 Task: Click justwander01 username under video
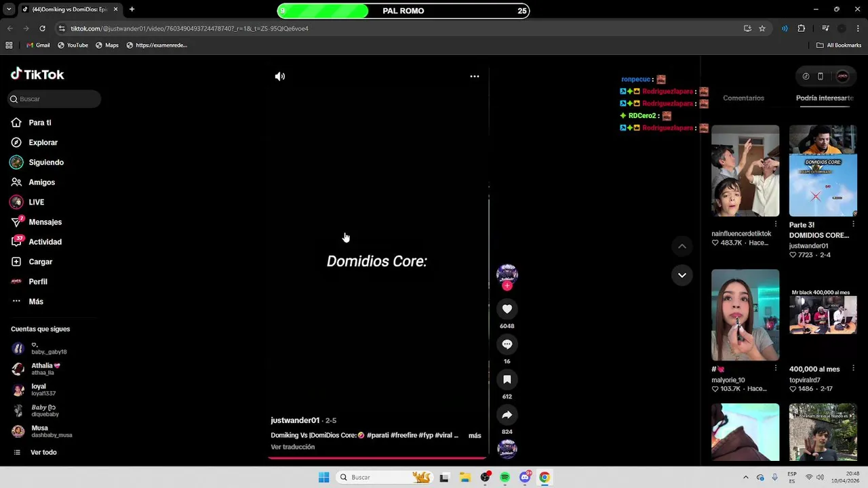[295, 420]
